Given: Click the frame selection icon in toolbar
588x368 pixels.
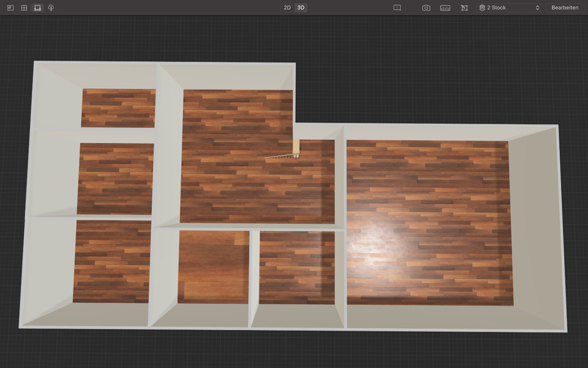Looking at the screenshot, I should pyautogui.click(x=464, y=8).
